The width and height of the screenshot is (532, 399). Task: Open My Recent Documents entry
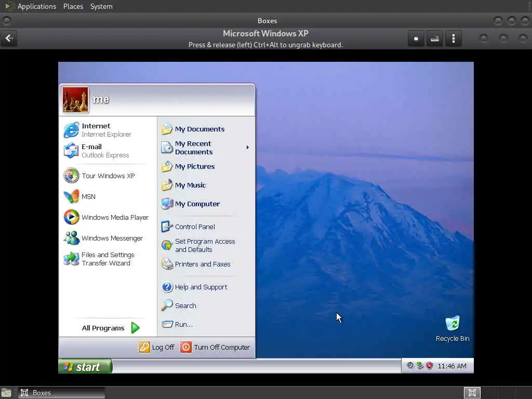pyautogui.click(x=206, y=148)
